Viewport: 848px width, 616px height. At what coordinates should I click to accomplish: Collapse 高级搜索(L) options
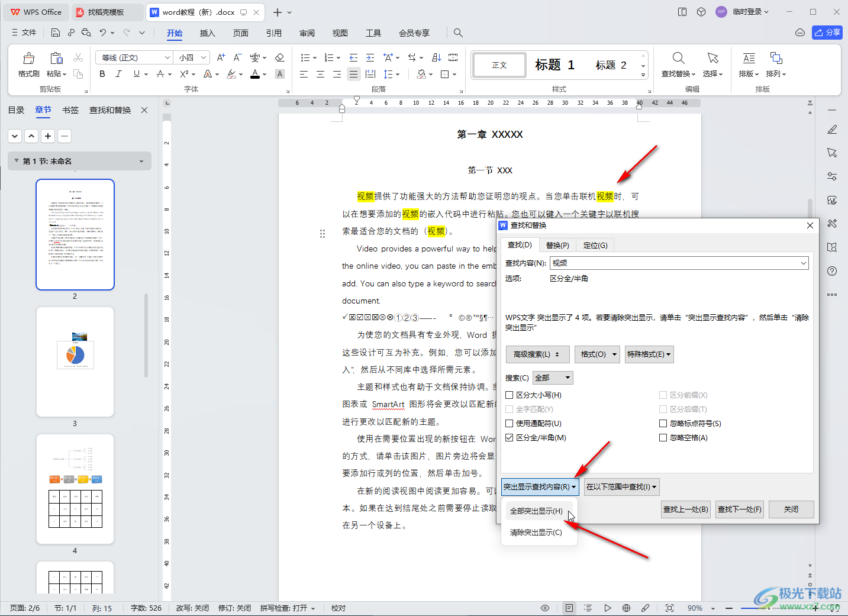[537, 354]
